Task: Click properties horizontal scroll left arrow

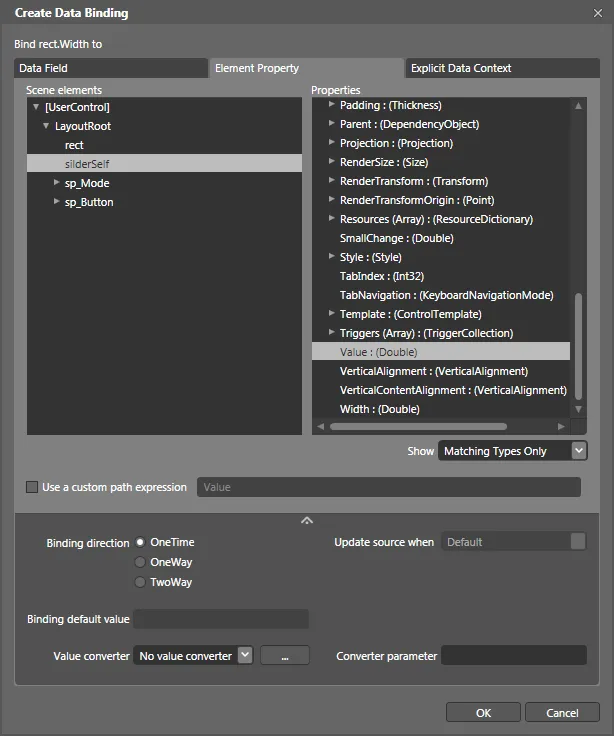Action: click(321, 427)
